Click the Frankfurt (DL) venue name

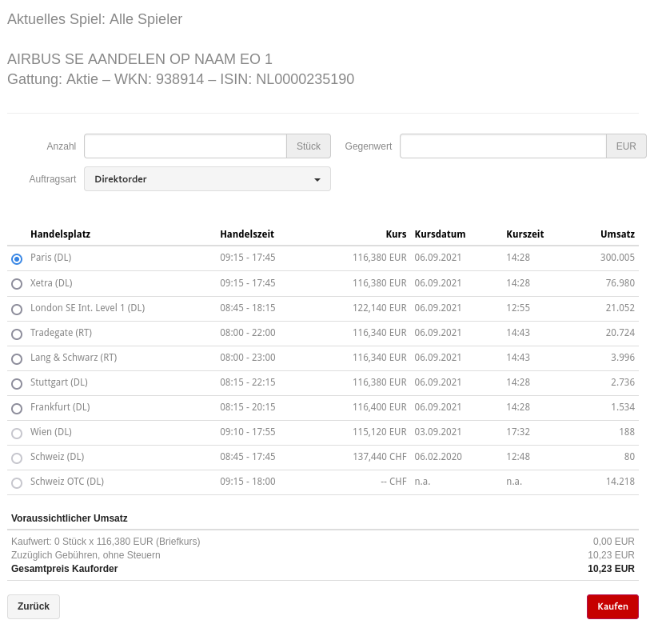[x=60, y=407]
